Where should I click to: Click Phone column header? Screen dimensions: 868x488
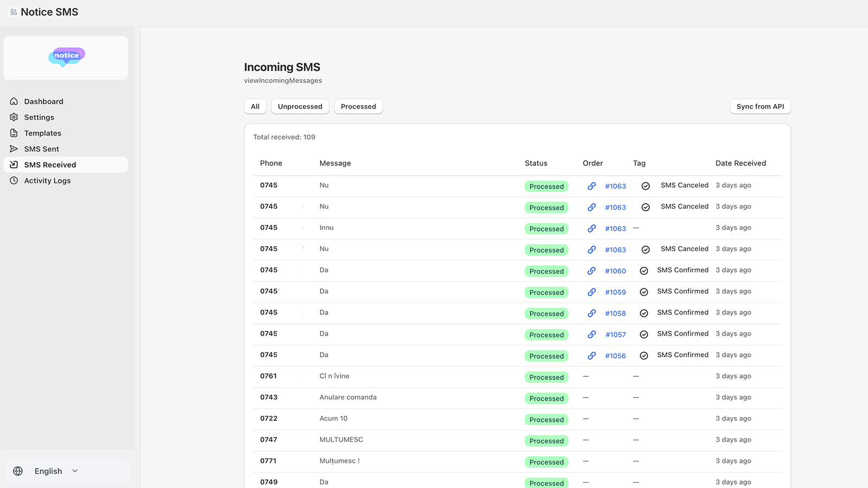coord(271,163)
